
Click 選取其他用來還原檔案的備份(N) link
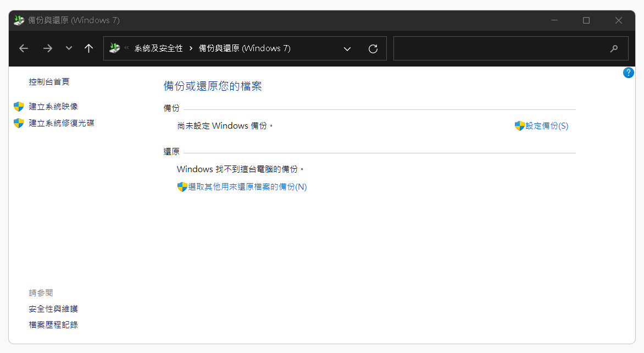point(248,187)
